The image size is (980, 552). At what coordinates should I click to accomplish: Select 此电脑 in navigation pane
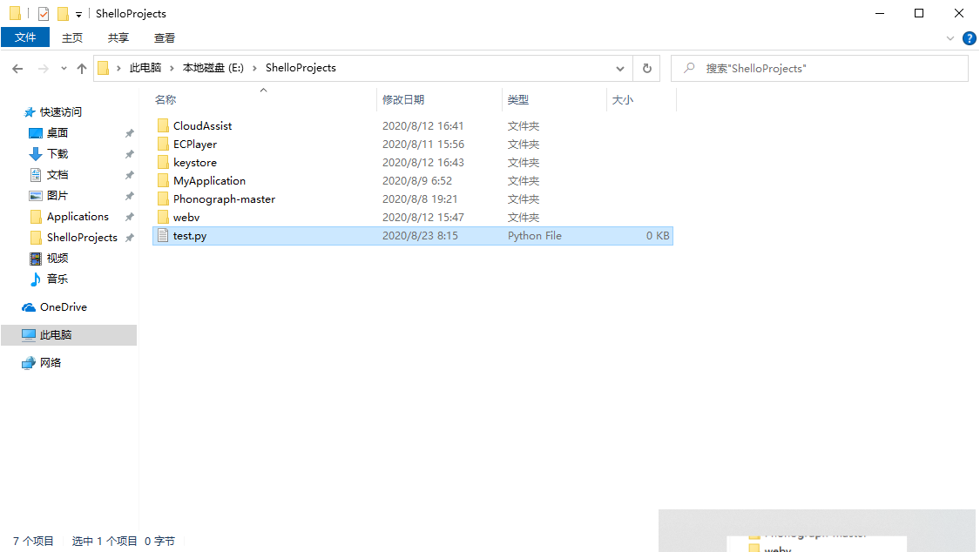click(x=56, y=334)
